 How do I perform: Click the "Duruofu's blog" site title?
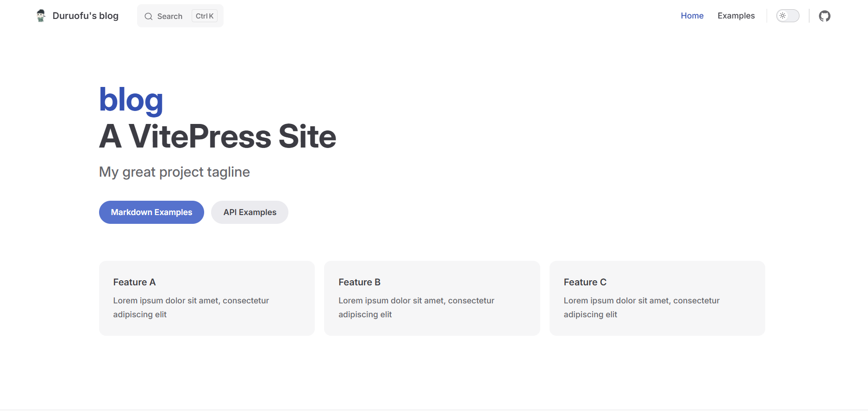pyautogui.click(x=86, y=16)
